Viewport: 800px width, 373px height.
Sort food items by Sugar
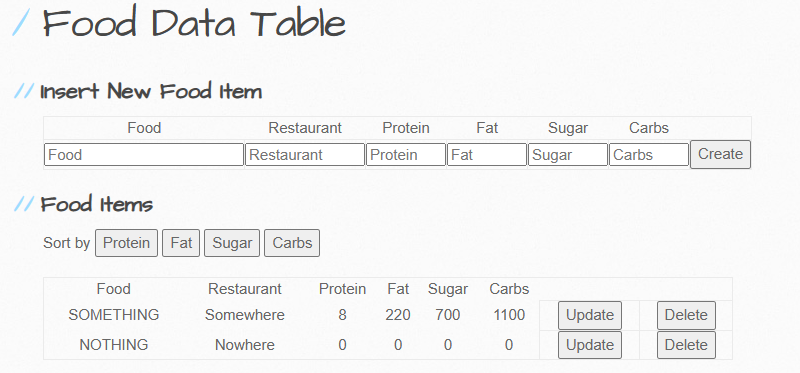[232, 243]
